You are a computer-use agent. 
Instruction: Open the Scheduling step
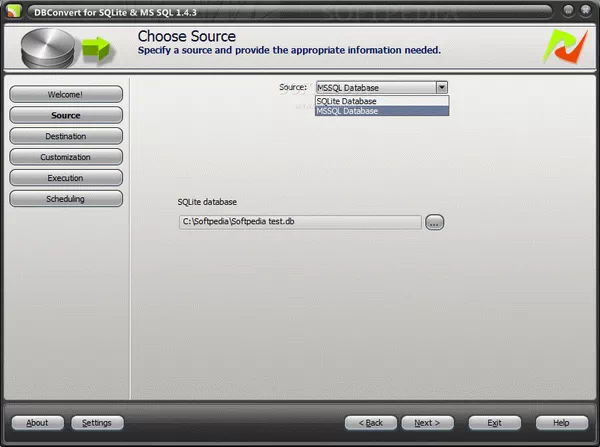point(66,199)
